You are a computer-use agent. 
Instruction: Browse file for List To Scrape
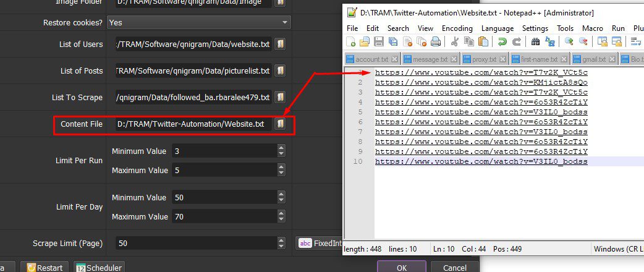pyautogui.click(x=280, y=98)
